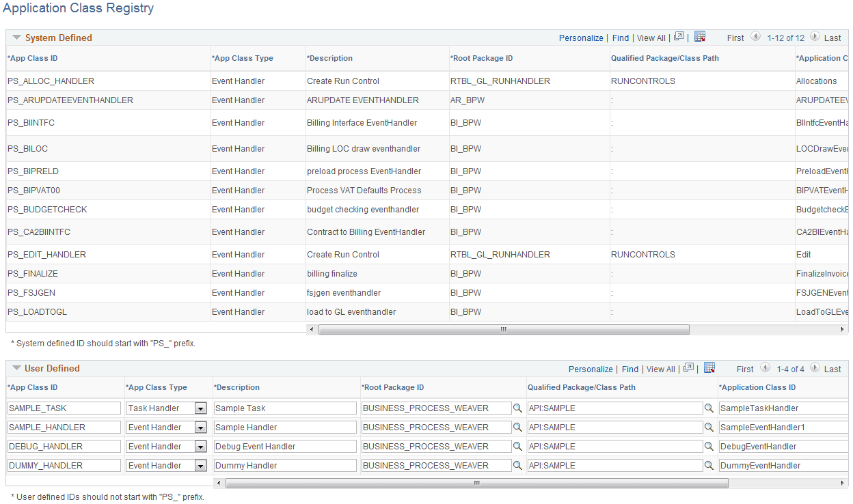Screen dimensions: 853x504
Task: Click View All in the System Defined grid
Action: (x=651, y=38)
